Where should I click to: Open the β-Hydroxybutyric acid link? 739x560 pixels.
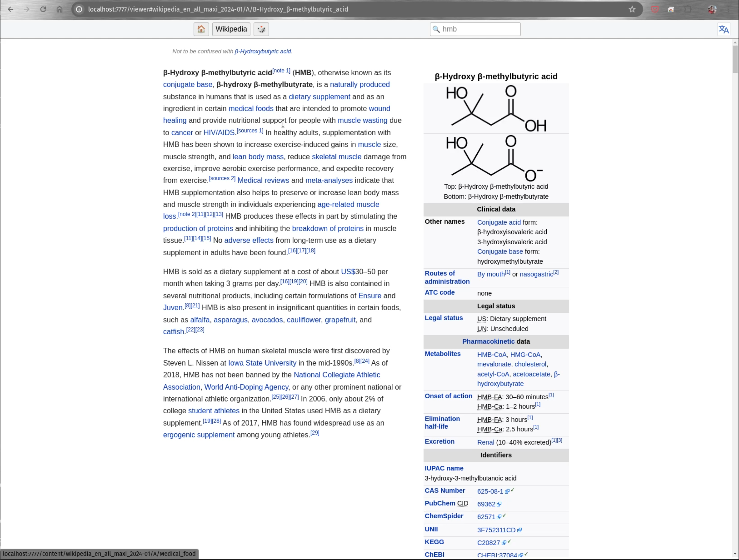click(263, 51)
